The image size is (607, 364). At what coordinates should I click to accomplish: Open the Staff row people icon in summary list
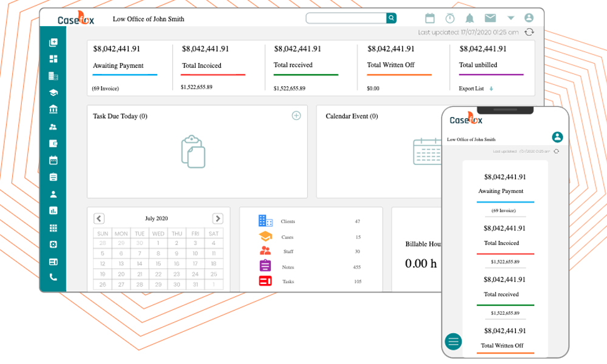[265, 251]
